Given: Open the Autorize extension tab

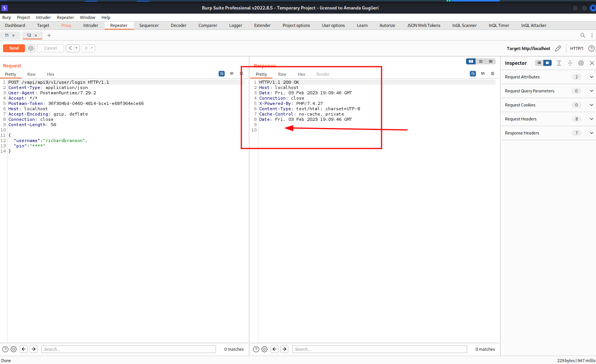Looking at the screenshot, I should [x=387, y=25].
